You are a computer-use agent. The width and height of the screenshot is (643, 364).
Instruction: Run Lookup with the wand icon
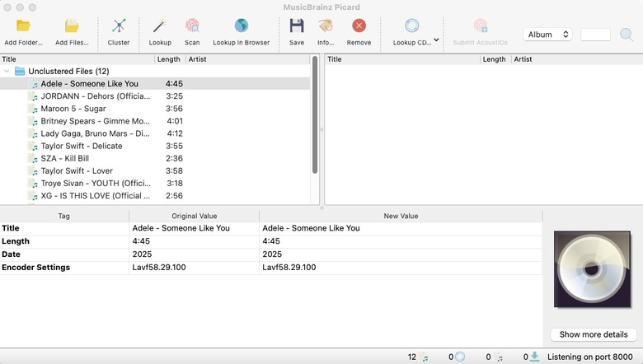click(160, 26)
